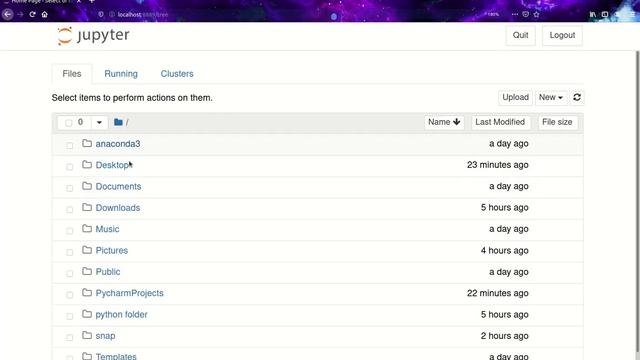Click the Documents folder icon
Screen dimensions: 640x360
click(87, 186)
